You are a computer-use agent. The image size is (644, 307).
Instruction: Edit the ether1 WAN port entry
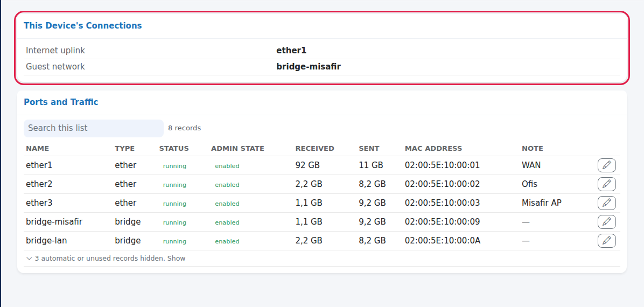click(x=607, y=165)
